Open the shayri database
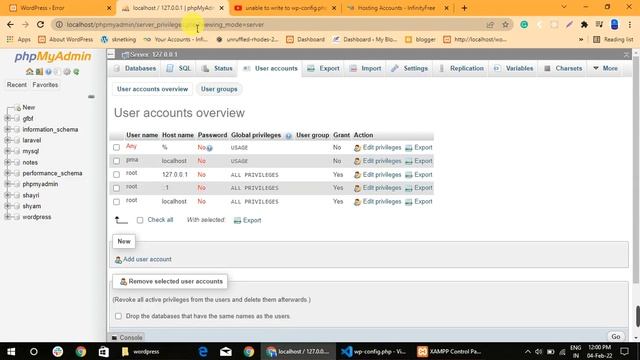 click(x=31, y=195)
